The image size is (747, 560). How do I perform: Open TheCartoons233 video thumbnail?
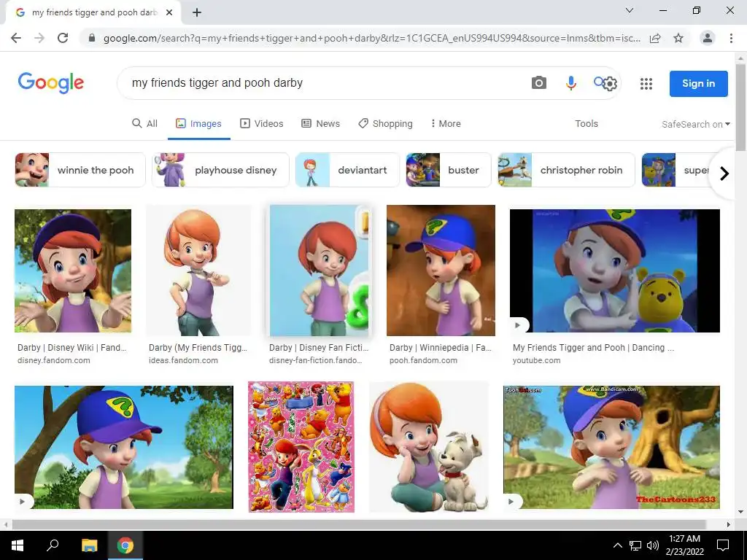(612, 447)
